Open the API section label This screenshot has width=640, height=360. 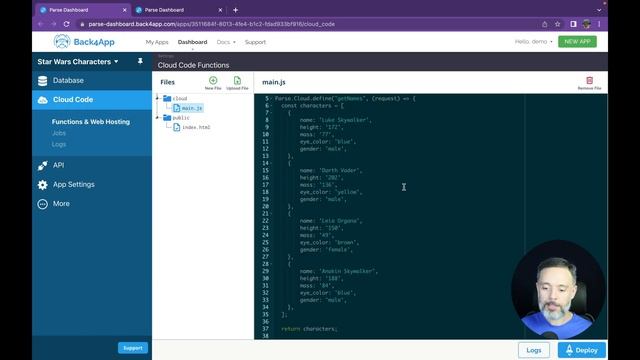(x=58, y=165)
